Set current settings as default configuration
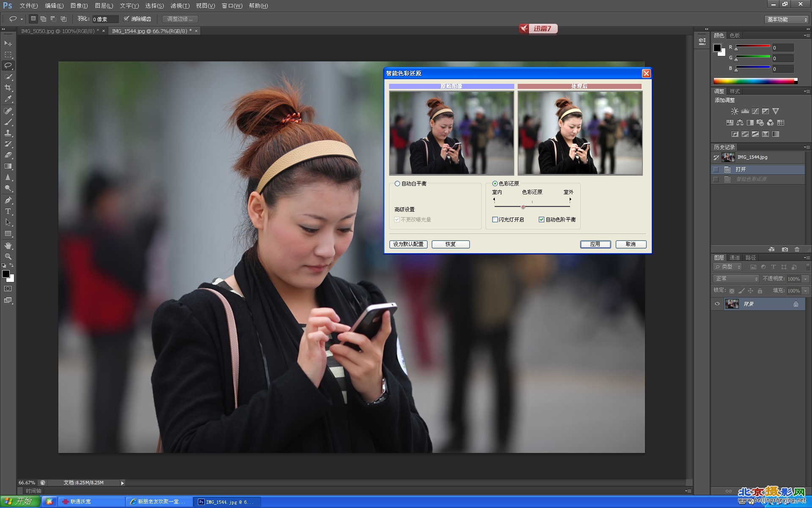 click(408, 244)
